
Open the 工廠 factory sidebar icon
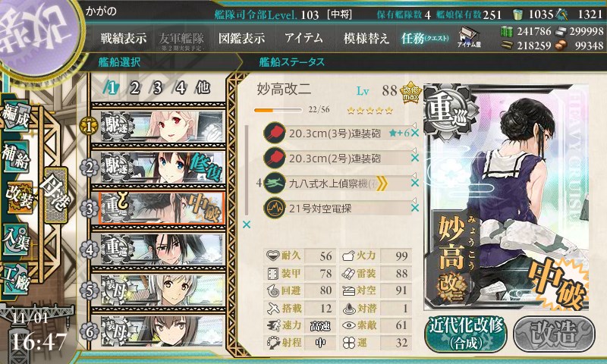pyautogui.click(x=15, y=279)
